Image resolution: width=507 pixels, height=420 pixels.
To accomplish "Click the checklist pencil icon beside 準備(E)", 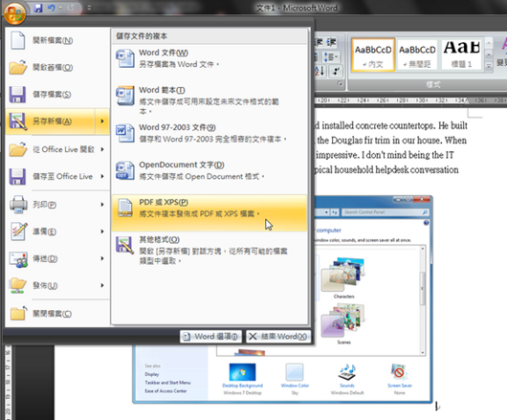I will [x=18, y=232].
